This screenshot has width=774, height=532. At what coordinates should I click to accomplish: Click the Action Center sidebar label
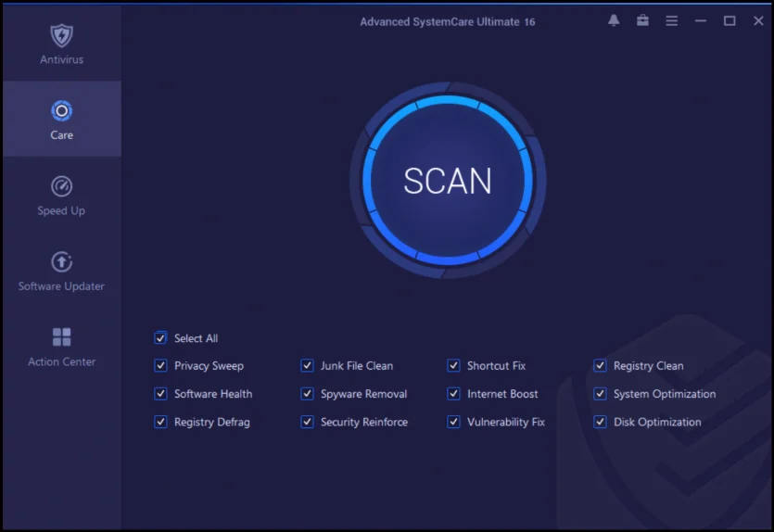[62, 361]
